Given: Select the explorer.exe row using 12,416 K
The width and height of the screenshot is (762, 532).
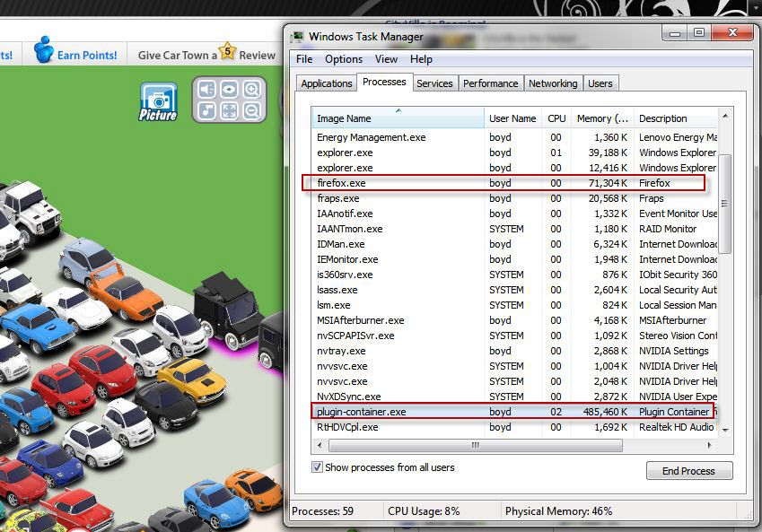Looking at the screenshot, I should (515, 168).
